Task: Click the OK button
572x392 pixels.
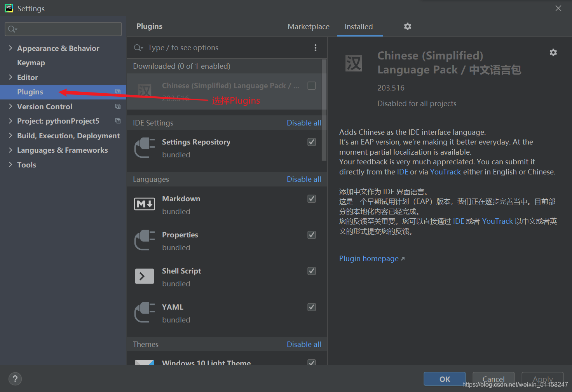Action: click(x=445, y=379)
